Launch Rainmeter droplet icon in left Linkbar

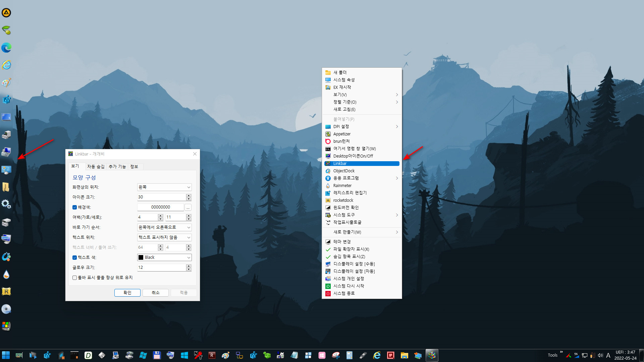(6, 274)
